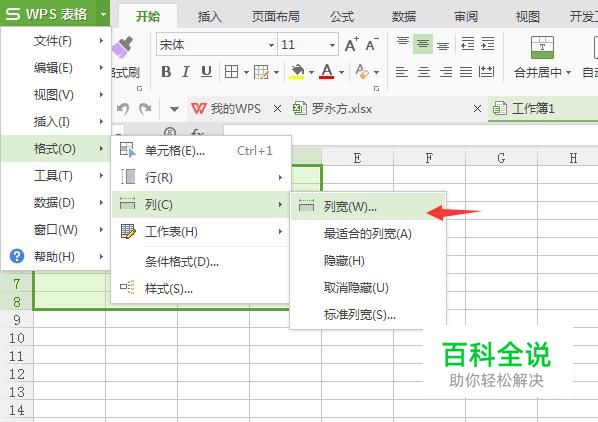Viewport: 598px width, 422px height.
Task: Choose 条件格式(D)... menu entry
Action: (x=201, y=262)
